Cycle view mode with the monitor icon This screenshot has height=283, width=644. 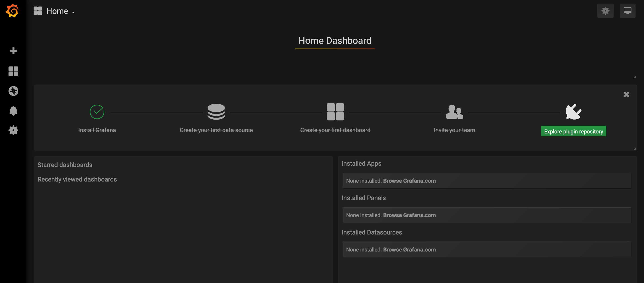tap(627, 11)
